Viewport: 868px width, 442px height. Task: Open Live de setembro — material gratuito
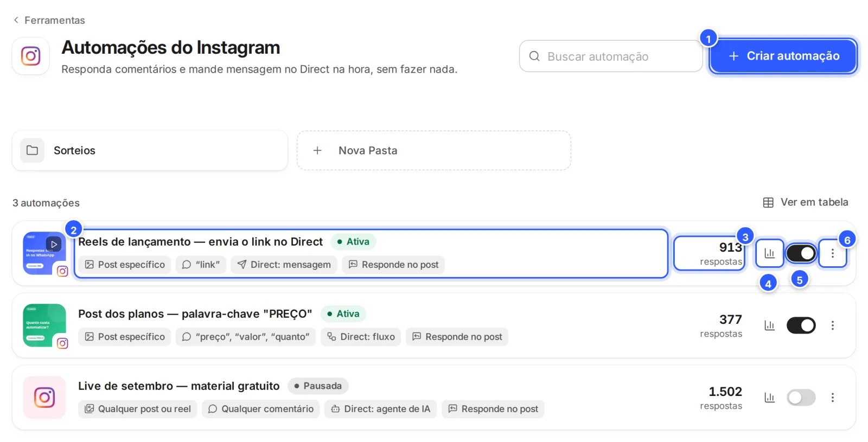179,386
